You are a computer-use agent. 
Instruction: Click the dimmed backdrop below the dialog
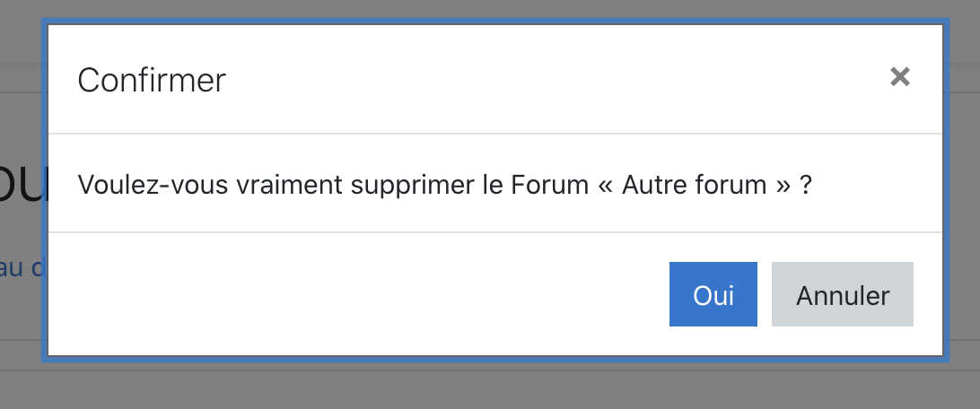[490, 387]
